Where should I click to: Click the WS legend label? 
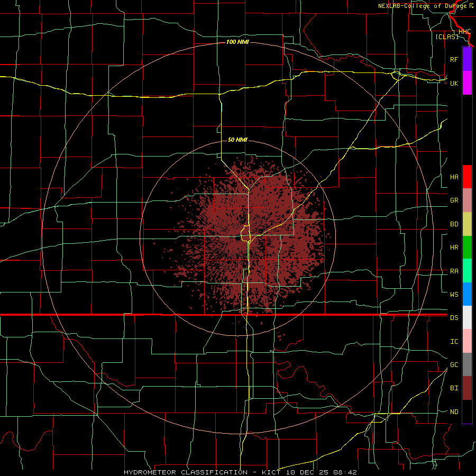click(454, 295)
